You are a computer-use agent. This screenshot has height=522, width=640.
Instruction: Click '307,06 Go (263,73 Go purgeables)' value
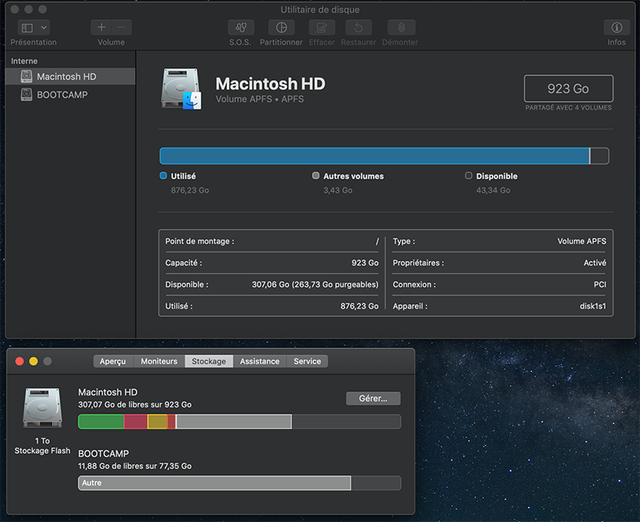[315, 284]
